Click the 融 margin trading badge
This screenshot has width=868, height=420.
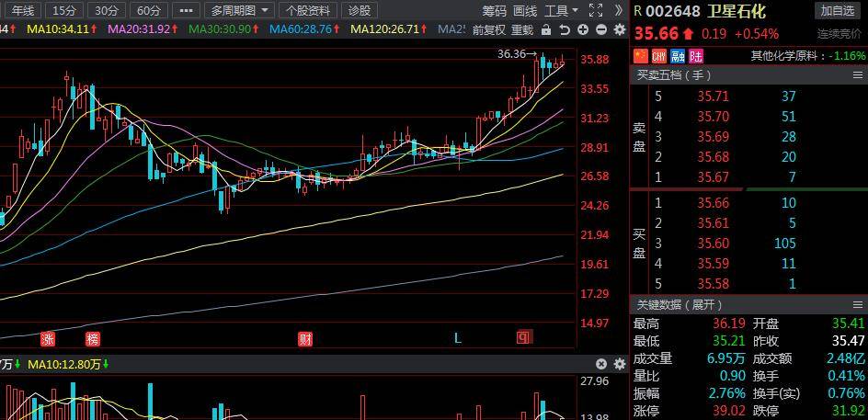pyautogui.click(x=677, y=56)
